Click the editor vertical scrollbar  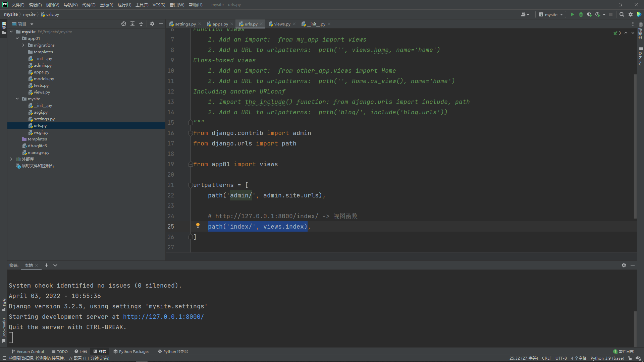(635, 146)
